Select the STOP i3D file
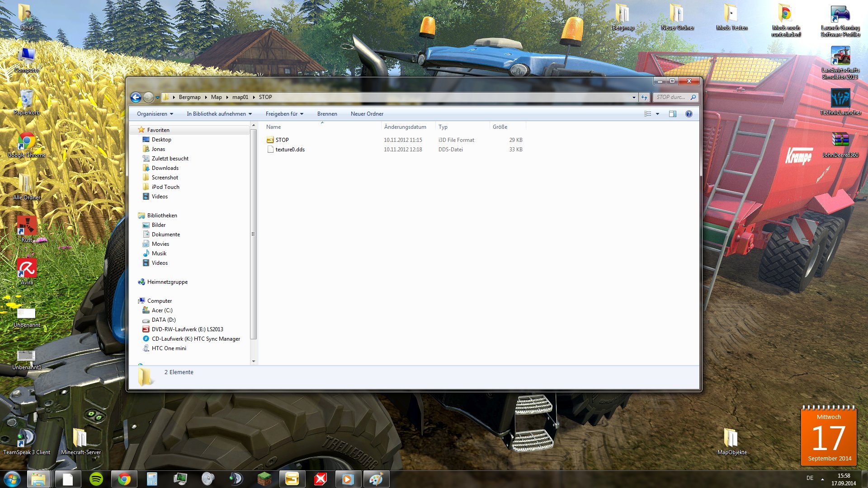Viewport: 868px width, 488px height. click(x=282, y=140)
